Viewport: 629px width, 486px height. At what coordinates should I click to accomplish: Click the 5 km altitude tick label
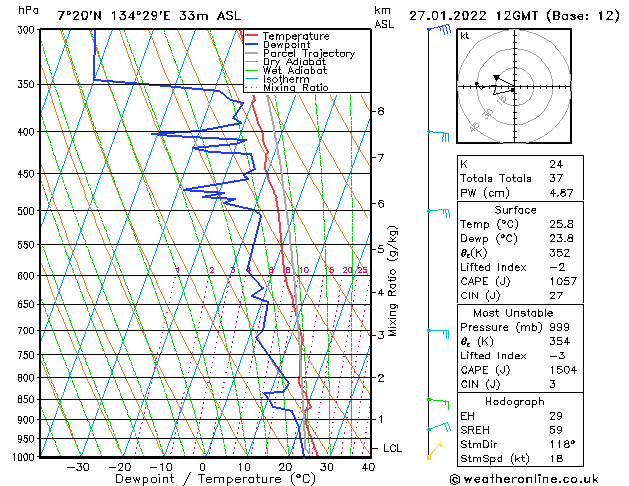(381, 249)
